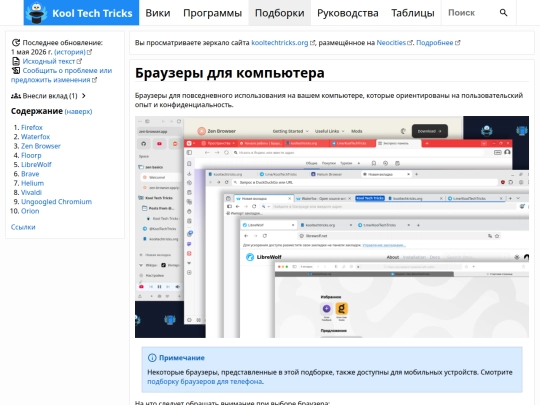Open the Подробнее link
540x405 pixels.
tap(435, 43)
